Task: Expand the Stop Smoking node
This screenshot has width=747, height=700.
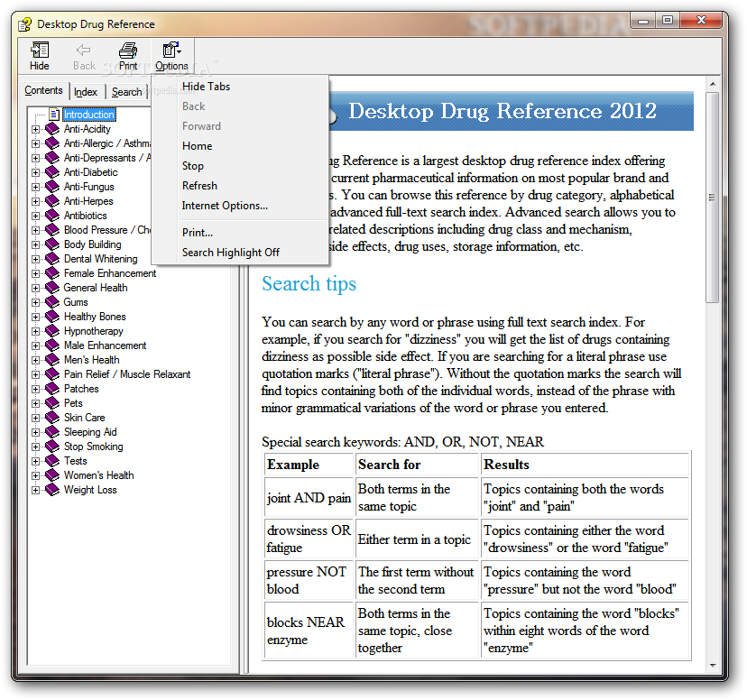Action: click(x=36, y=447)
